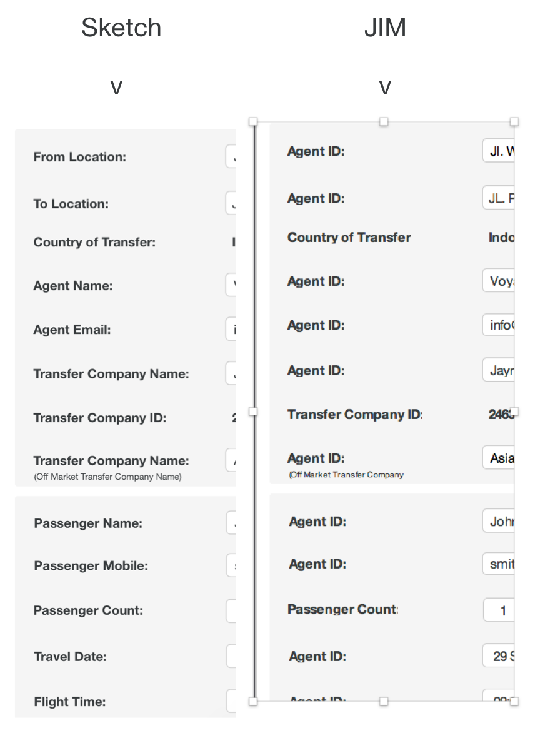560x733 pixels.
Task: Click the JIM field showing "smit"
Action: [499, 564]
